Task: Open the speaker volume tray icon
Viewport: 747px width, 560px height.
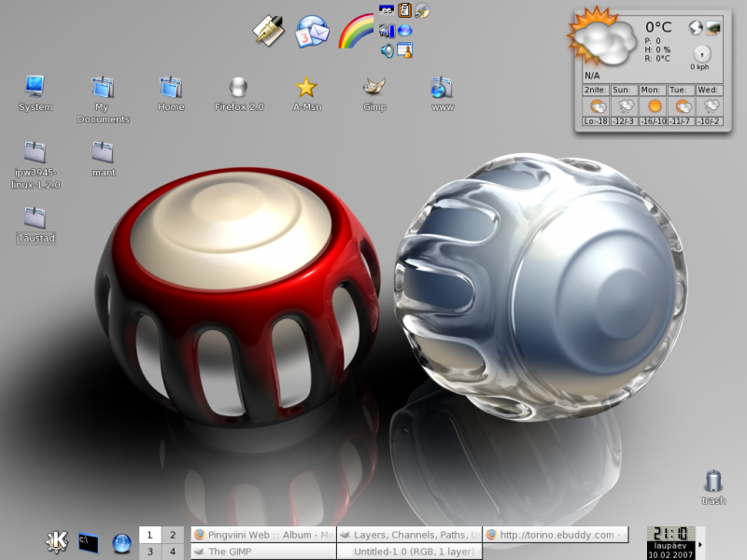Action: tap(387, 50)
